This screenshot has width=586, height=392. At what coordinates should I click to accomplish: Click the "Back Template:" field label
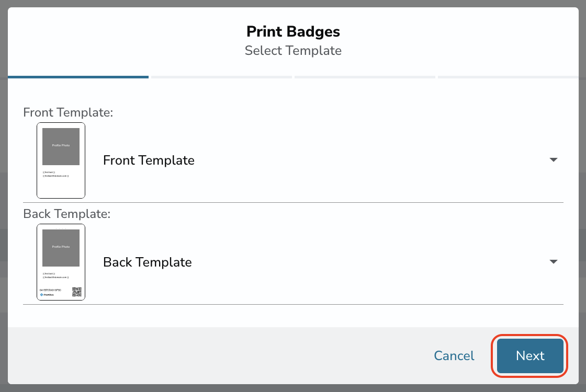click(67, 214)
